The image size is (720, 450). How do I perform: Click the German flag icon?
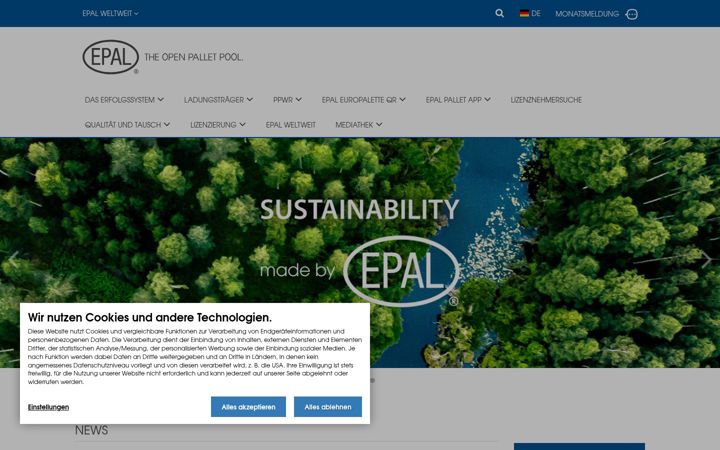(524, 13)
